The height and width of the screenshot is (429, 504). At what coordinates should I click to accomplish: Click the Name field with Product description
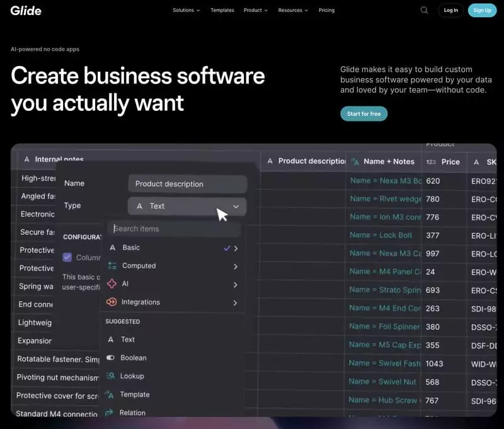187,184
